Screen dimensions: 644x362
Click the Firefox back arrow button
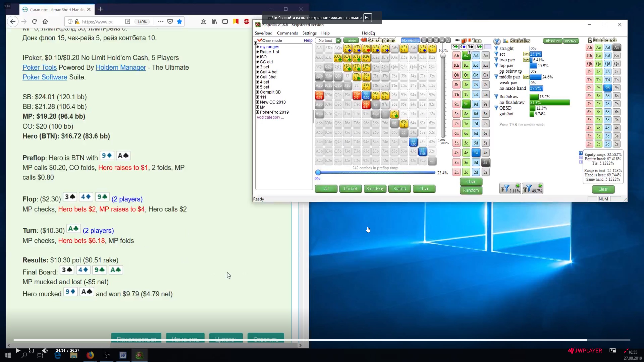13,22
